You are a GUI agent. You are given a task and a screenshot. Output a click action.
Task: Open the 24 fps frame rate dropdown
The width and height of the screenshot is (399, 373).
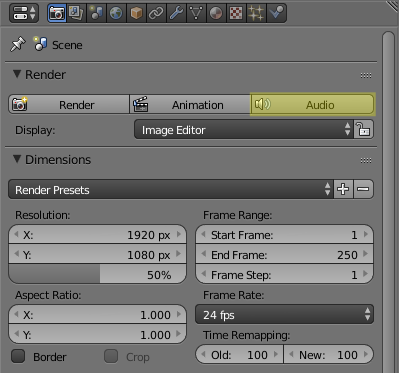(284, 314)
